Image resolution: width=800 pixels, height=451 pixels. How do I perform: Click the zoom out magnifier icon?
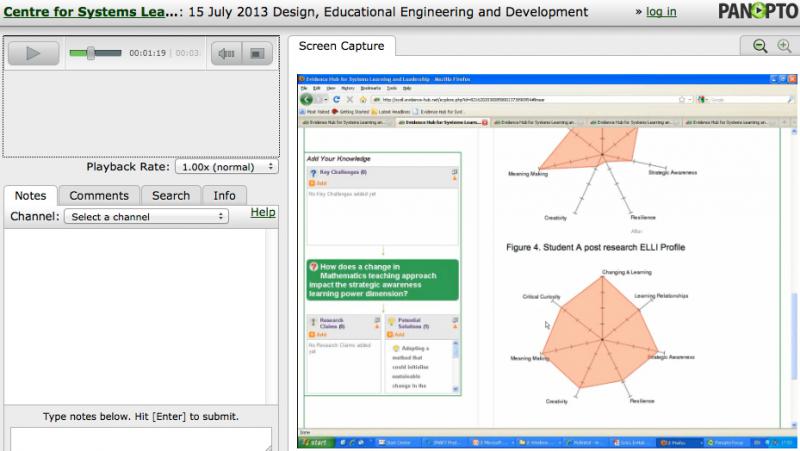click(x=760, y=46)
